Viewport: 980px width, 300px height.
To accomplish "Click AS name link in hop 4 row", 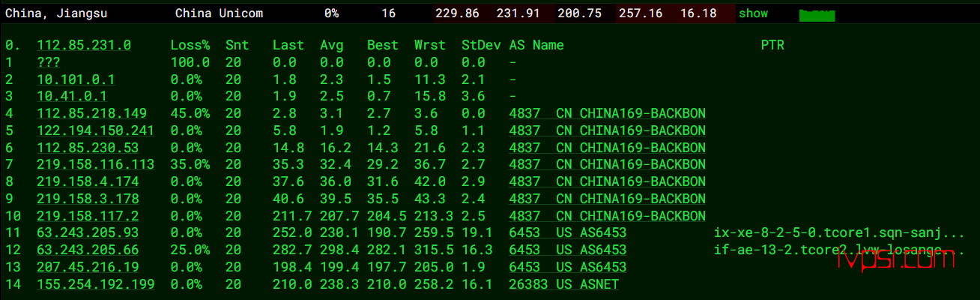I will point(607,113).
